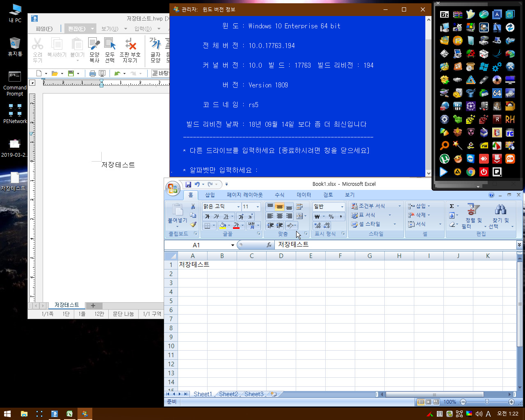Click the red power icon in launcher
Viewport: 525px width, 420px height.
pyautogui.click(x=484, y=172)
